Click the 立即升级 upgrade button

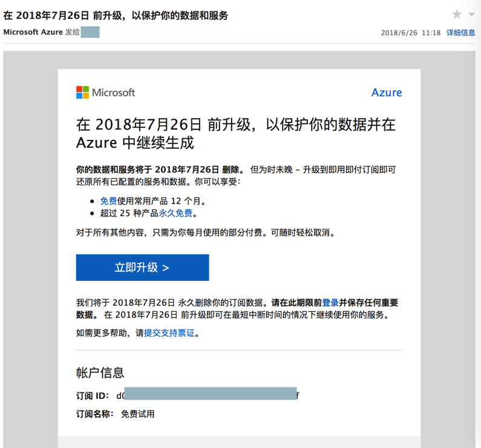coord(142,267)
